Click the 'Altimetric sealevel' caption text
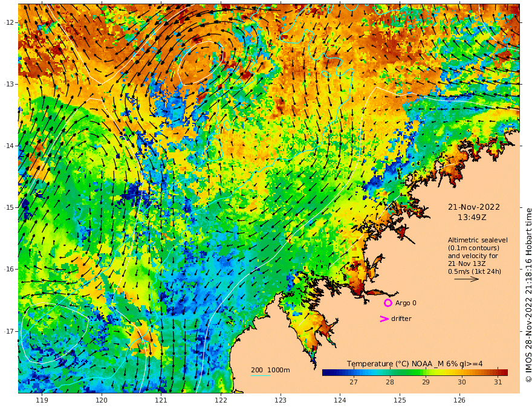532x411 pixels. [x=478, y=240]
